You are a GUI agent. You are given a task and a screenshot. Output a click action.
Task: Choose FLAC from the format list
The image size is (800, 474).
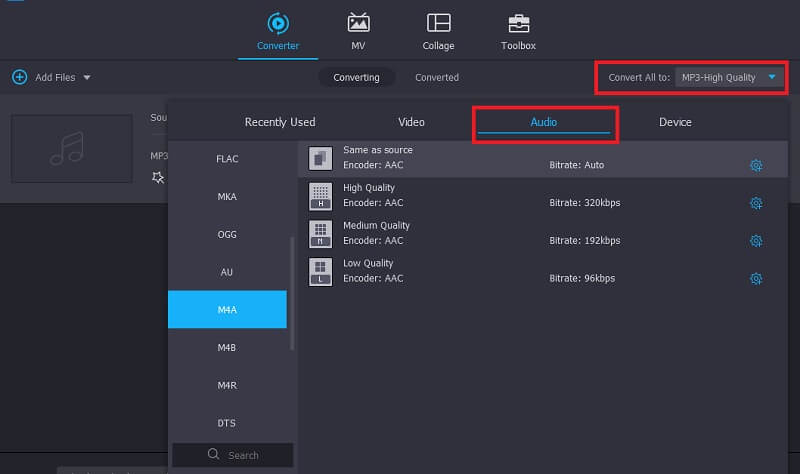[227, 159]
